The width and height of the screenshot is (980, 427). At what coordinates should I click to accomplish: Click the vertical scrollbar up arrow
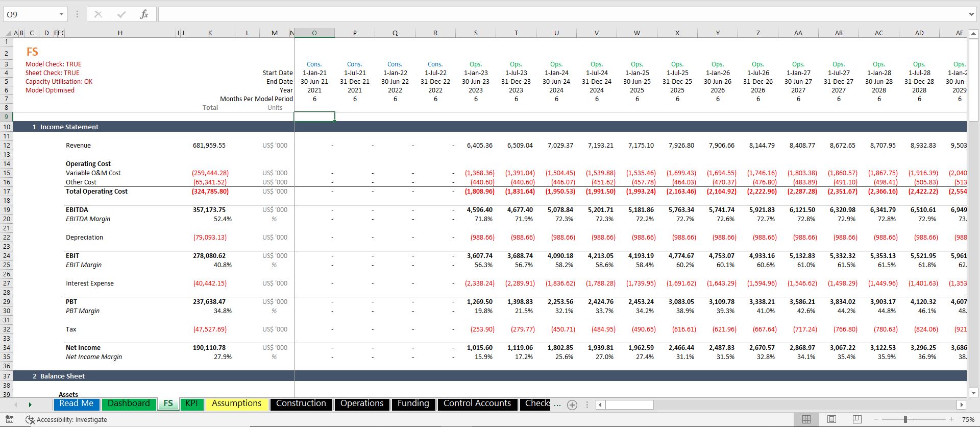click(x=973, y=34)
